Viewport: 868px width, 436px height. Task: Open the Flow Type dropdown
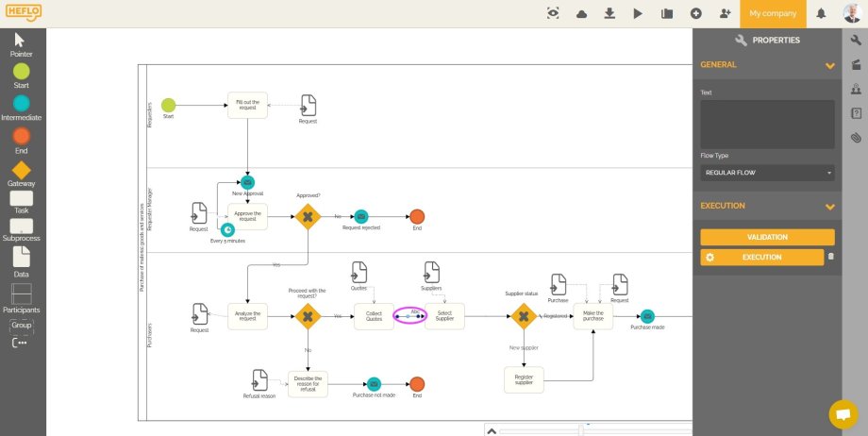coord(767,173)
